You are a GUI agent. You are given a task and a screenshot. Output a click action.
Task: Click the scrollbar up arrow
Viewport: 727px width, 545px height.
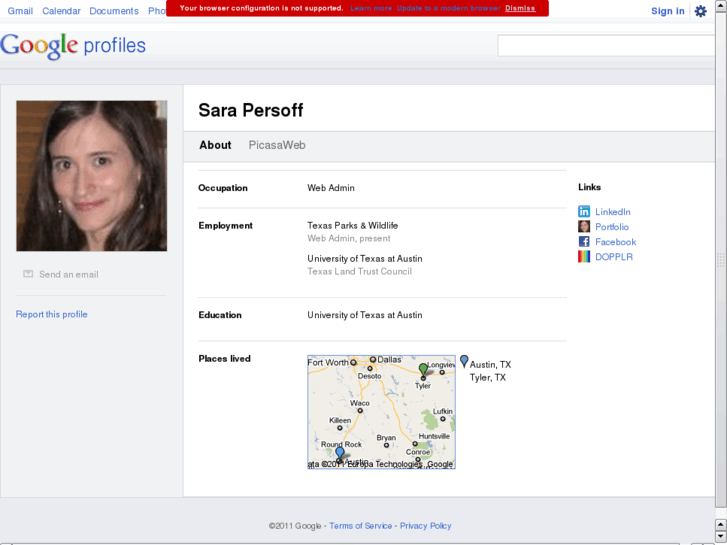(721, 5)
